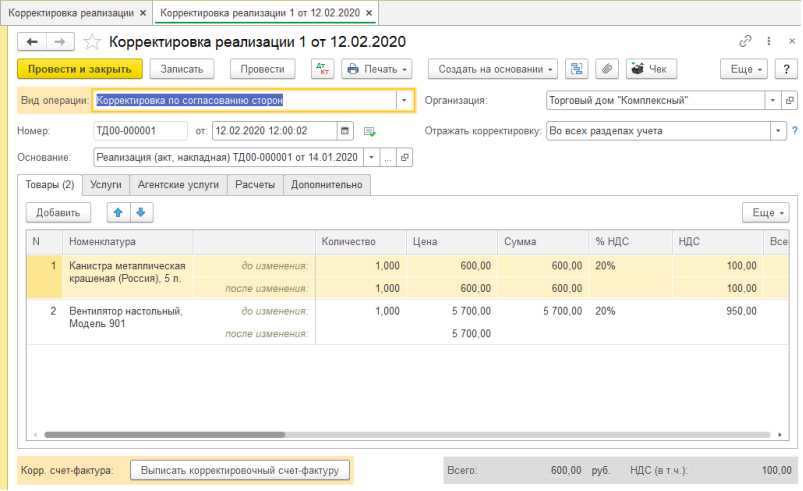This screenshot has width=803, height=491.
Task: Open calendar picker for document date
Action: (345, 131)
